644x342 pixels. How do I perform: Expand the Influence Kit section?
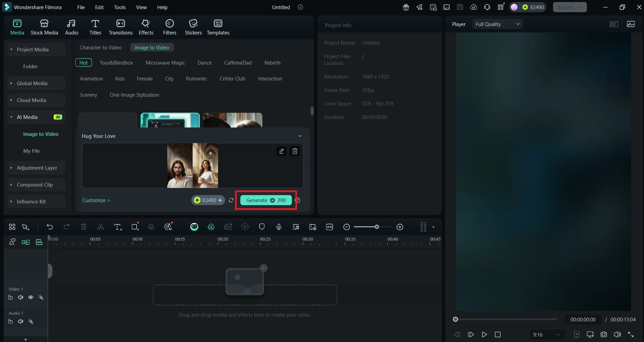tap(11, 201)
